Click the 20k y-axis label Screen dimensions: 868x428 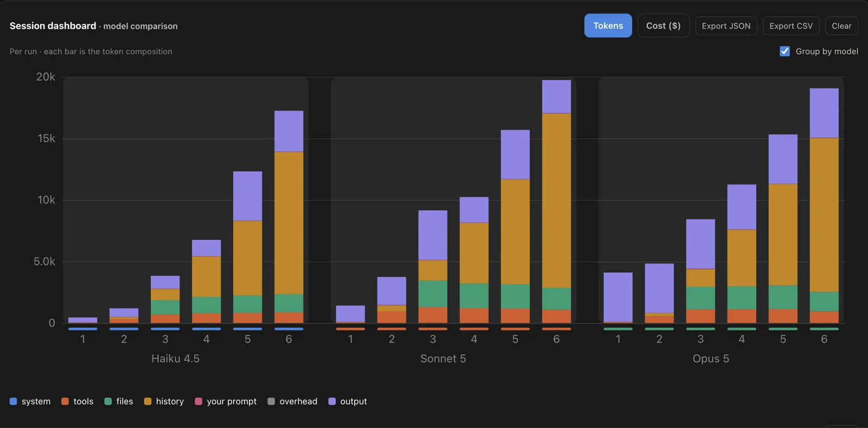coord(46,77)
